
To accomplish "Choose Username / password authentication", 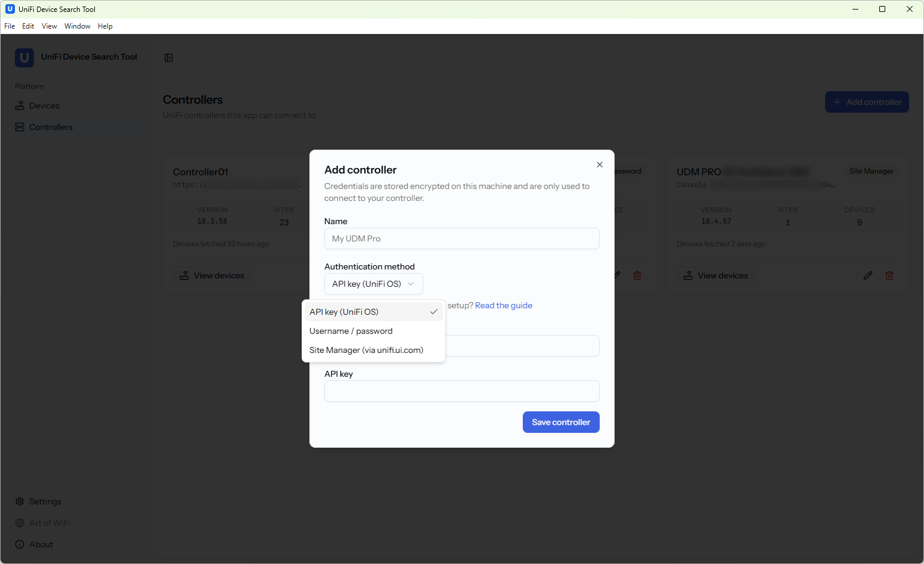I will [x=374, y=331].
